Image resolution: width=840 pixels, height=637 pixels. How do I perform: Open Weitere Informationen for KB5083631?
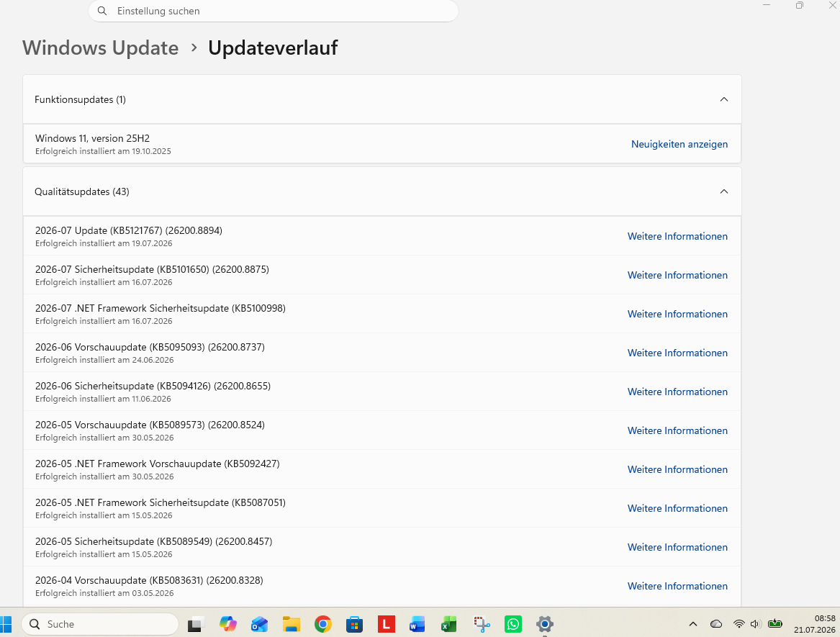tap(677, 586)
